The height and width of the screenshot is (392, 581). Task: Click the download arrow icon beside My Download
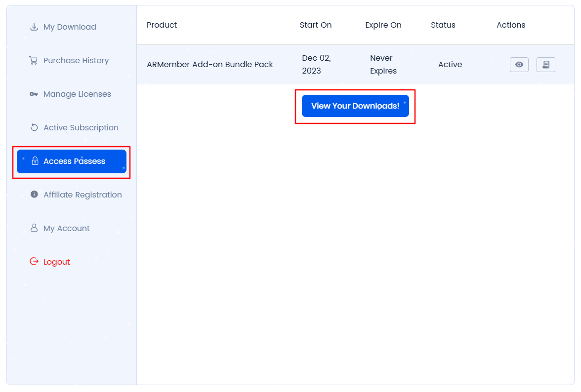coord(34,27)
